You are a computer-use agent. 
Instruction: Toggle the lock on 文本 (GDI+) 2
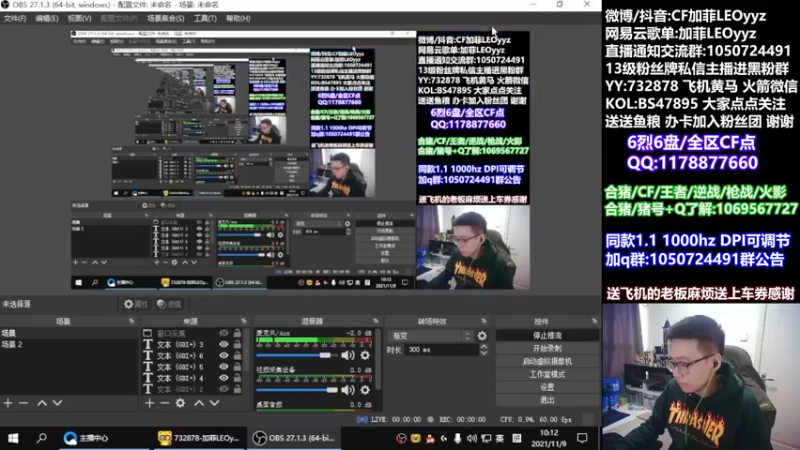[237, 389]
